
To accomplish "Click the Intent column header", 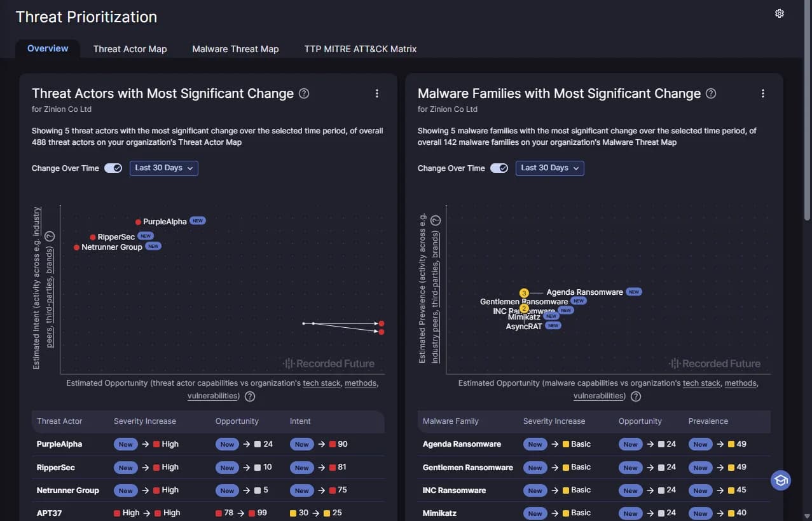I will 300,421.
